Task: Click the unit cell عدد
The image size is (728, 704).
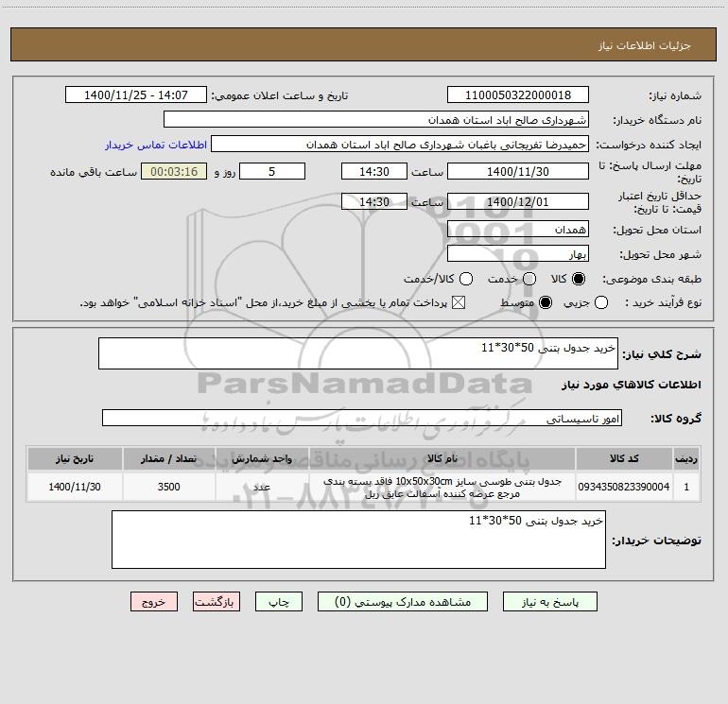Action: pyautogui.click(x=262, y=487)
